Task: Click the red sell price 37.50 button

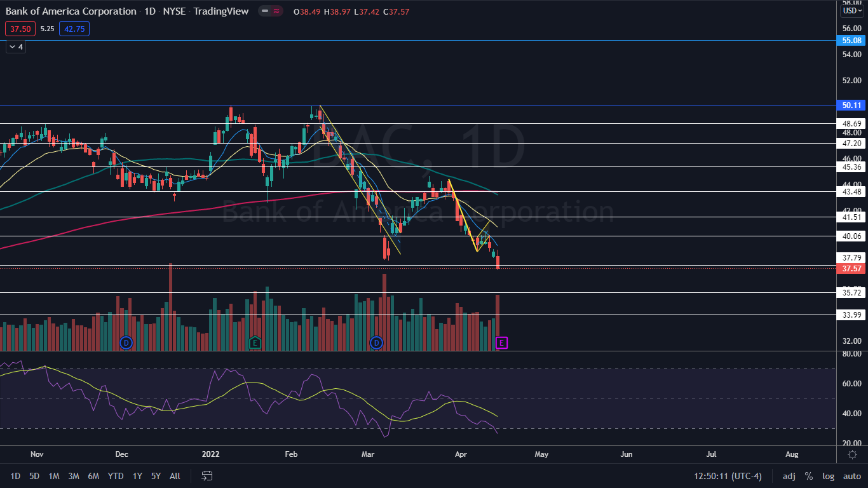Action: 19,28
